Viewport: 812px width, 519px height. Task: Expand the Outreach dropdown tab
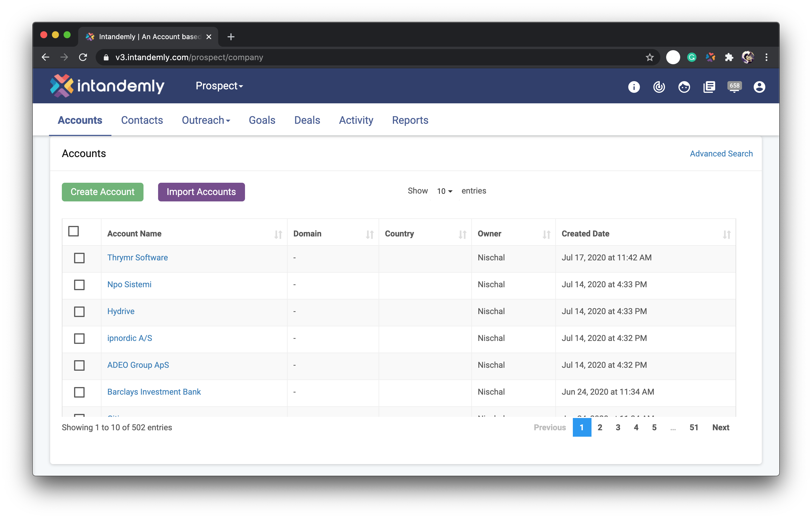click(206, 120)
